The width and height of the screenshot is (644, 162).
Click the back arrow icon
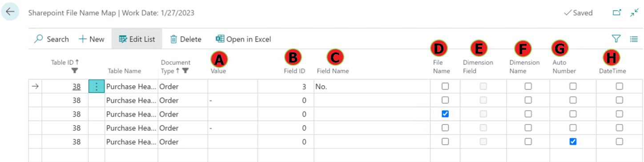click(x=10, y=12)
